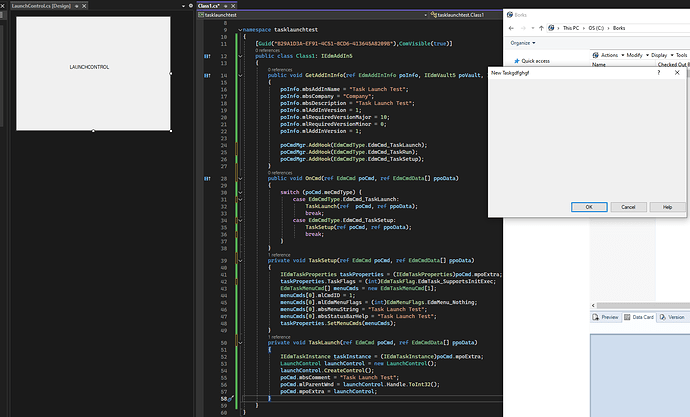Pin the Class1.cs tab
This screenshot has width=690, height=417.
click(226, 6)
